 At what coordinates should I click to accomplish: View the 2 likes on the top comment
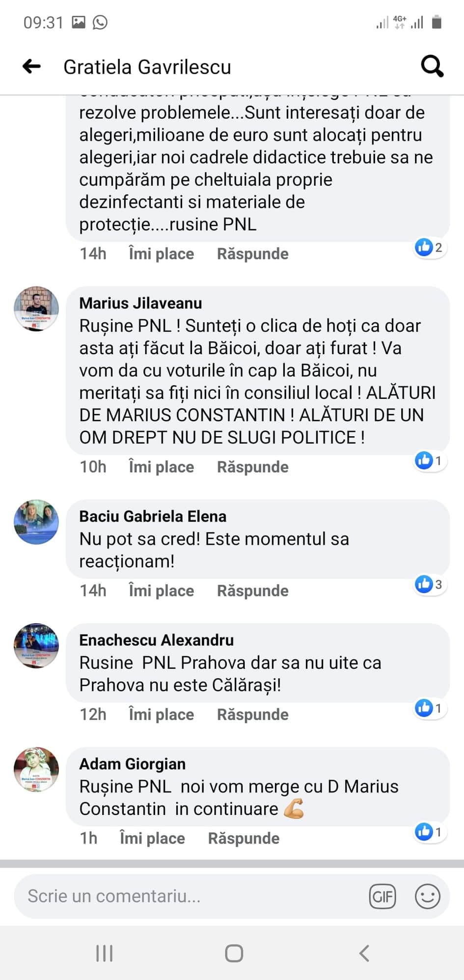click(430, 248)
